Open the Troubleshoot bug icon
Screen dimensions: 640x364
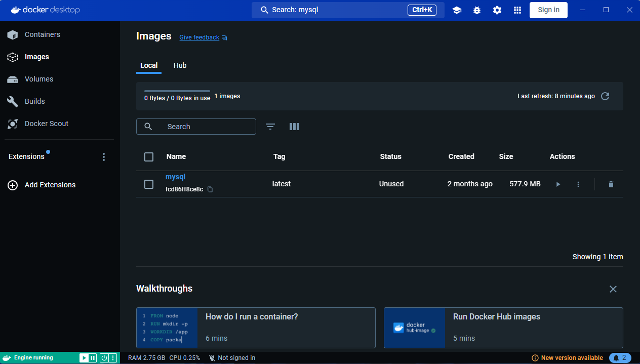477,10
